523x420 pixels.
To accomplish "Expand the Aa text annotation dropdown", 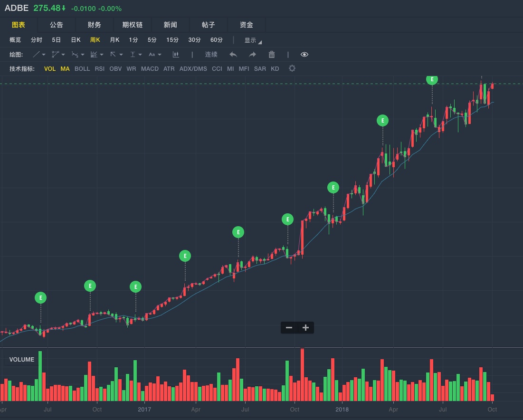I will pyautogui.click(x=155, y=55).
